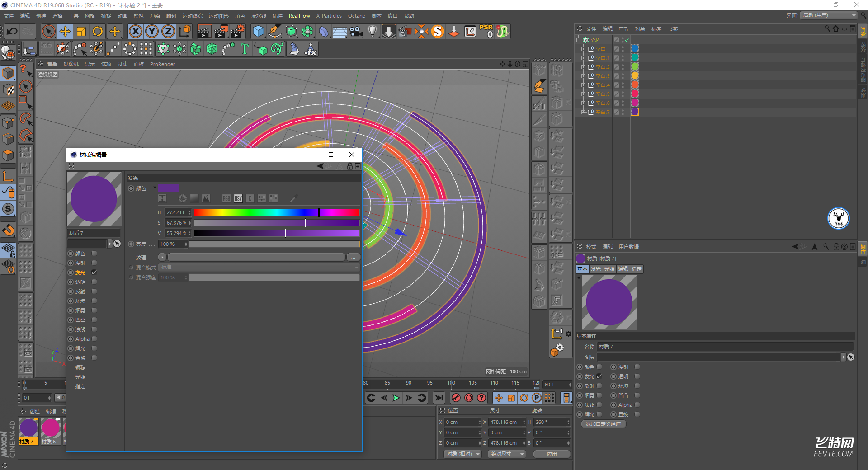Click the Render View clapperboard icon
Image resolution: width=868 pixels, height=470 pixels.
click(x=204, y=31)
